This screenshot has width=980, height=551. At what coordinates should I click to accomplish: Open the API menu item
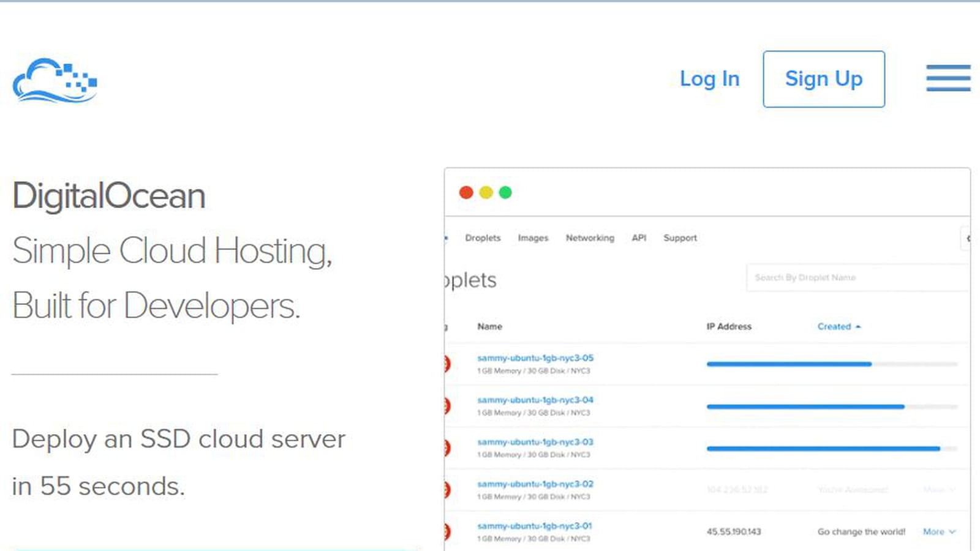pos(639,238)
